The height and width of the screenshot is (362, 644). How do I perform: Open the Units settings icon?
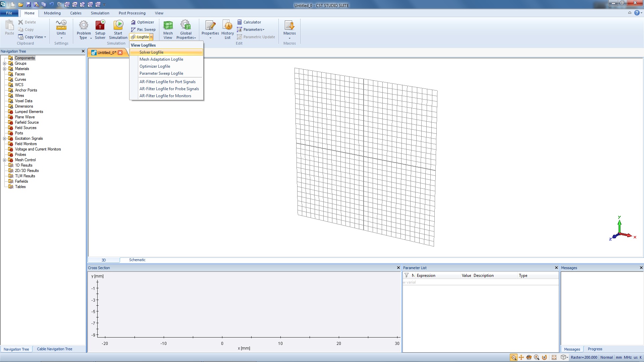pyautogui.click(x=61, y=25)
